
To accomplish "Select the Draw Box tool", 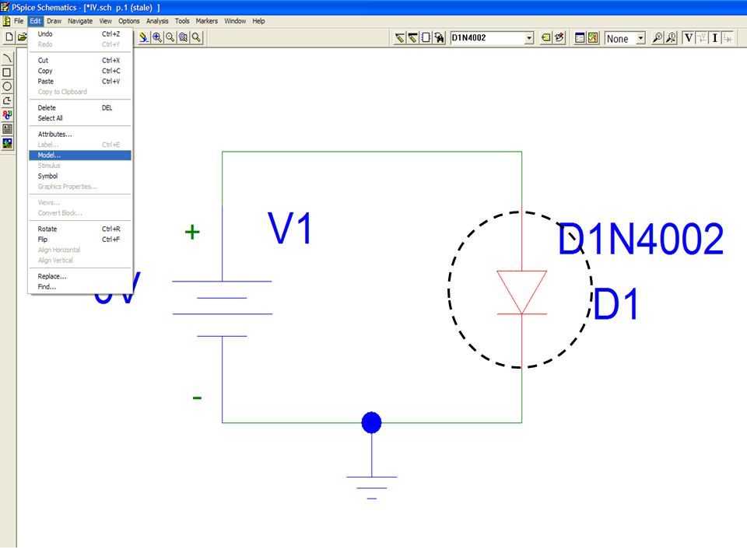I will [7, 72].
